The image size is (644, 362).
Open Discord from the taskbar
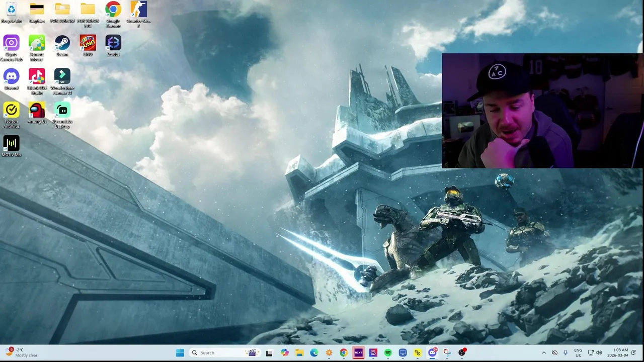point(432,353)
